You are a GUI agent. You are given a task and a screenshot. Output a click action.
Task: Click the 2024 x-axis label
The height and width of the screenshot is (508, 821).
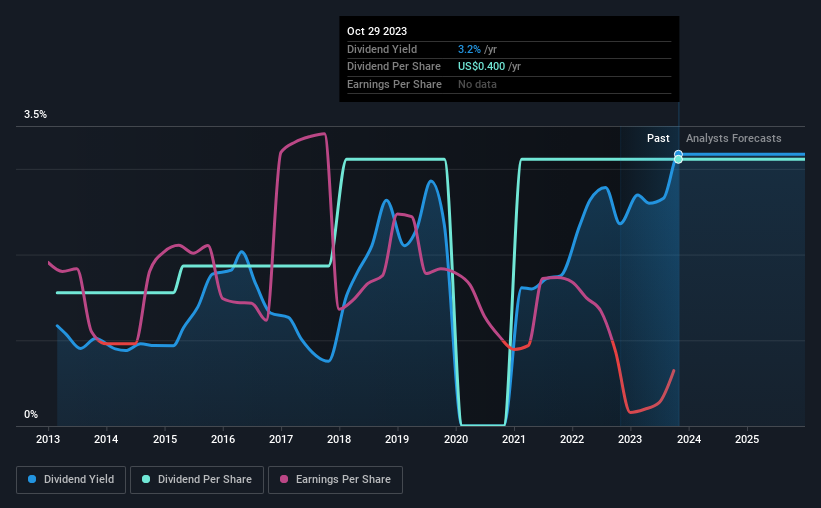click(689, 439)
